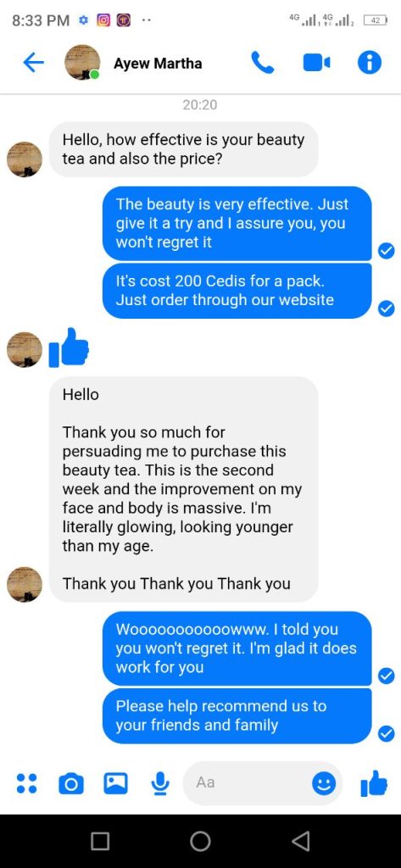401x868 pixels.
Task: Tap delivered checkmark beside 'won't regret it' message
Action: click(x=386, y=251)
